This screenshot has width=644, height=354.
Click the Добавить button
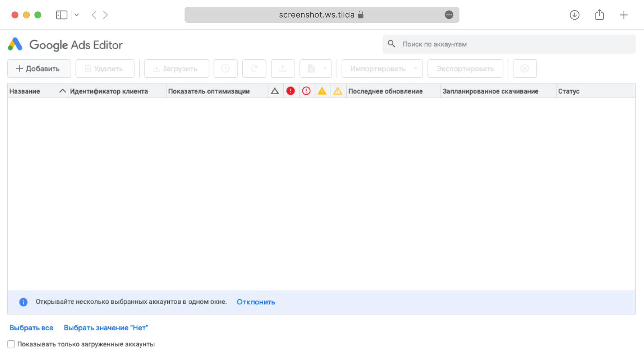click(x=39, y=69)
